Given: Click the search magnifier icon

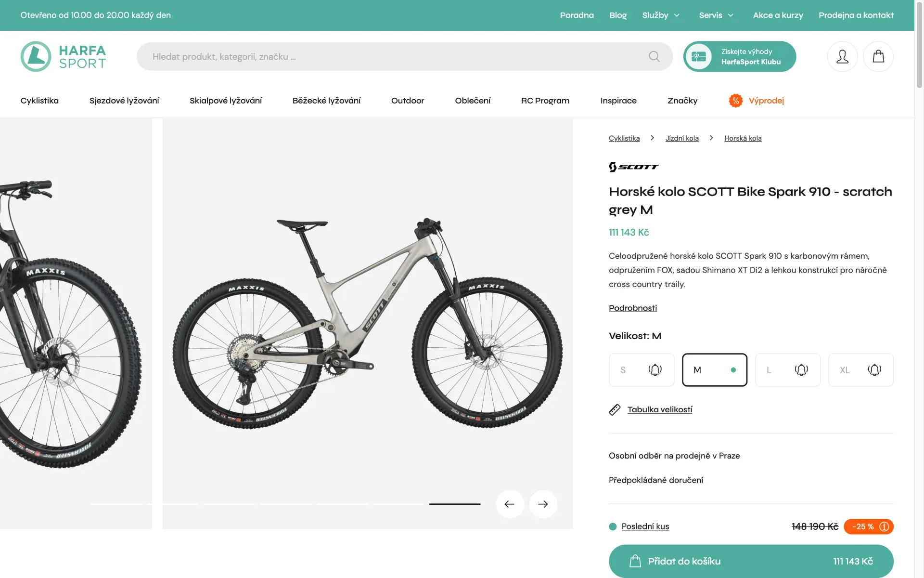Looking at the screenshot, I should click(x=654, y=56).
